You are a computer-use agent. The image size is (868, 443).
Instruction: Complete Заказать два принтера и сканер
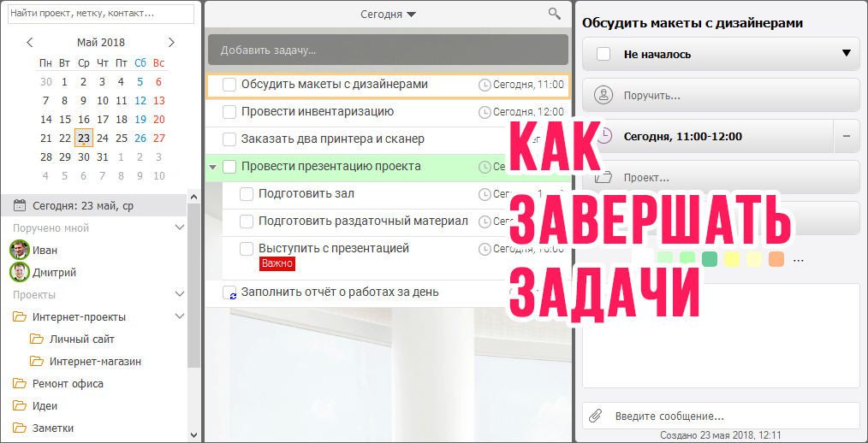229,139
